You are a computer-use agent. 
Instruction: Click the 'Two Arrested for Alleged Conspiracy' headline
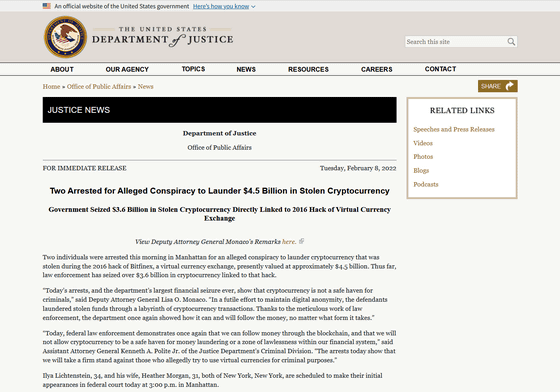[x=220, y=191]
